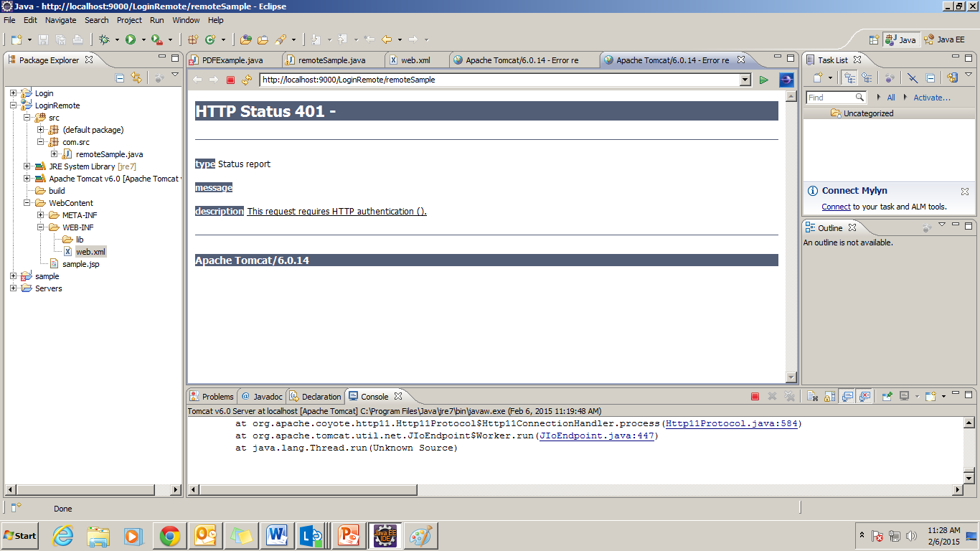Screen dimensions: 980x551
Task: Click Collapse All in Package Explorer
Action: click(x=120, y=77)
